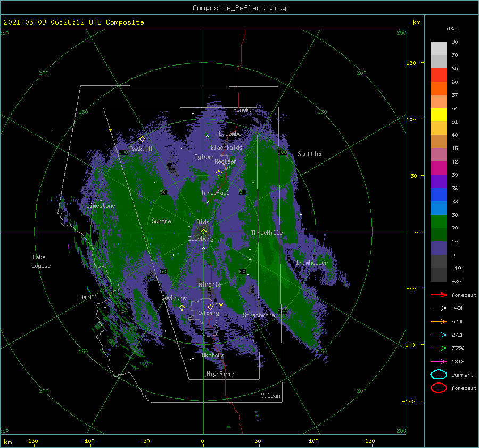Select the Stettler town label
This screenshot has height=448, width=479.
click(310, 154)
